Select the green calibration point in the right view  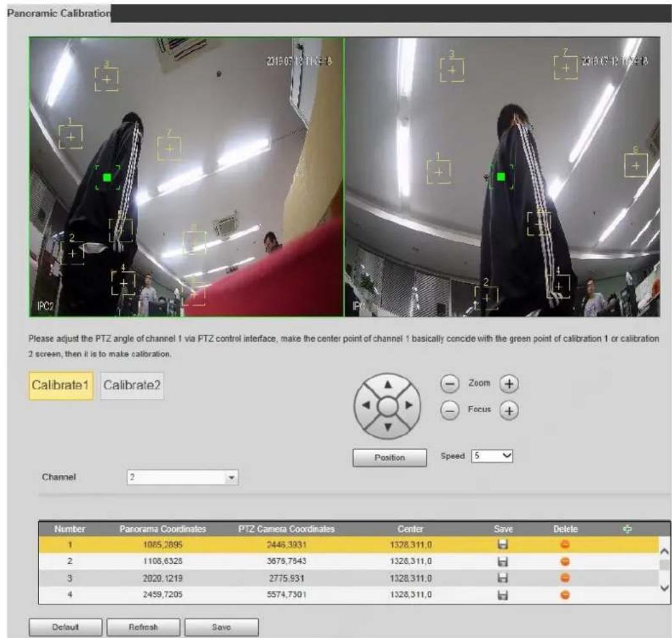[x=501, y=176]
